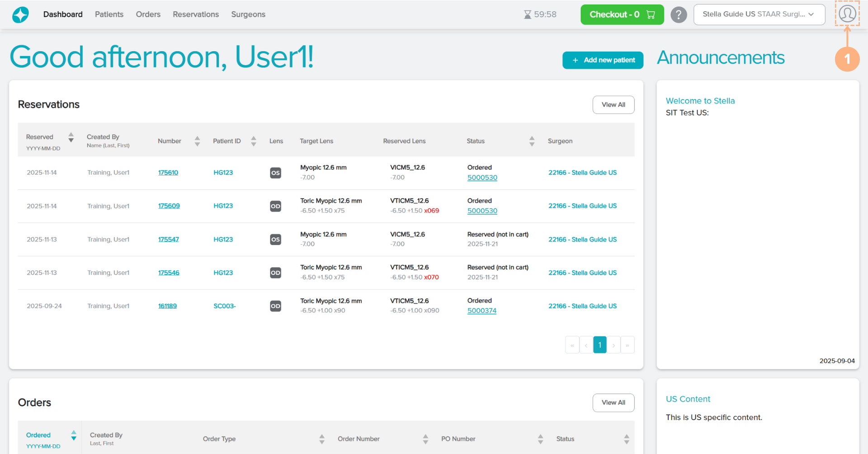868x454 pixels.
Task: Click the OD lens badge for reservation 175609
Action: tap(275, 206)
